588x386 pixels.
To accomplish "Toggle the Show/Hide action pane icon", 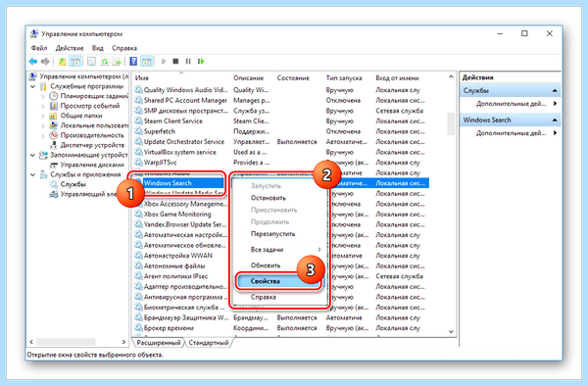I will click(x=147, y=61).
